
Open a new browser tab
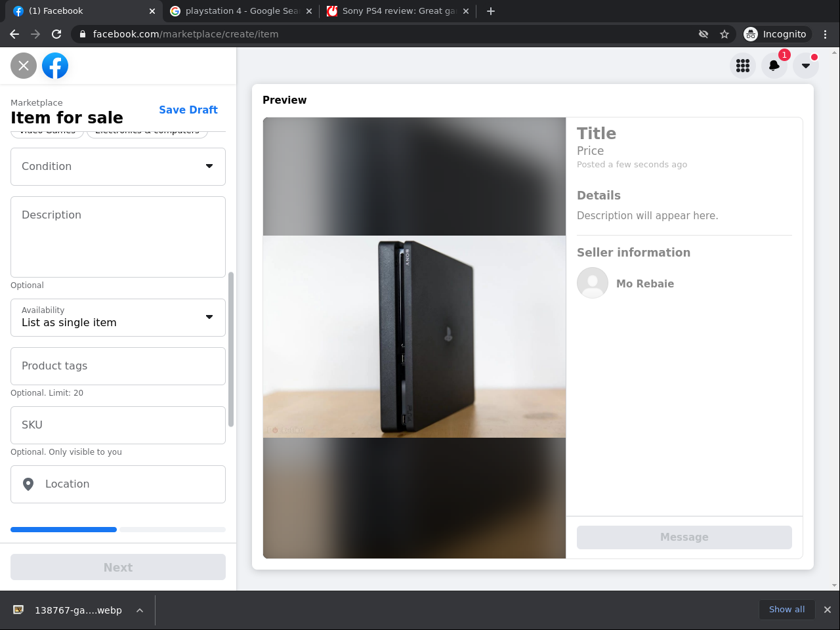491,11
